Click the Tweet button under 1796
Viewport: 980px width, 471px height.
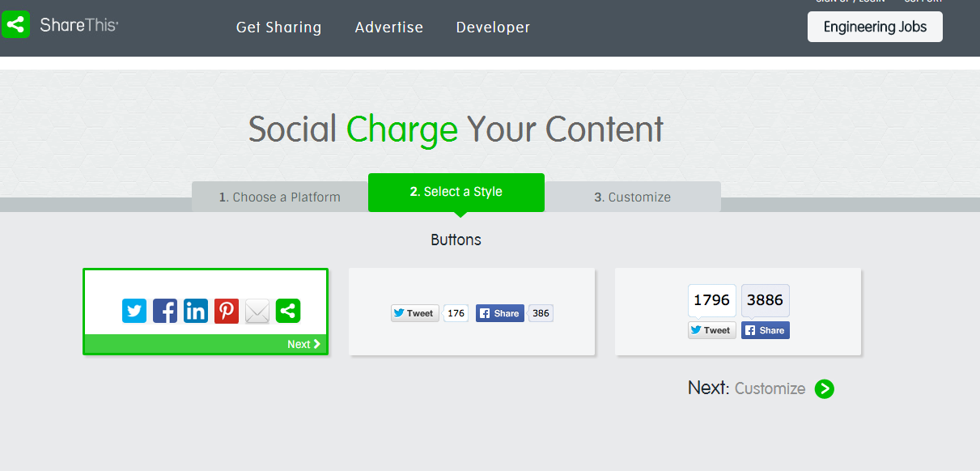pos(712,330)
